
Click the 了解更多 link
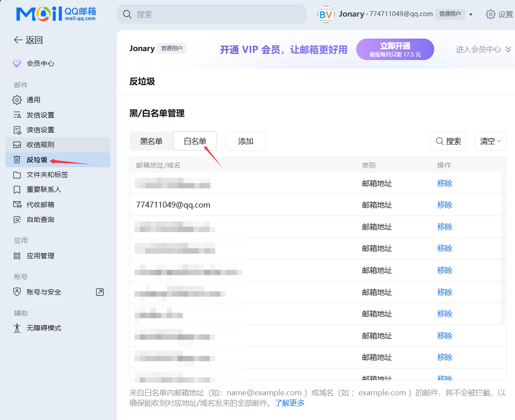[290, 403]
